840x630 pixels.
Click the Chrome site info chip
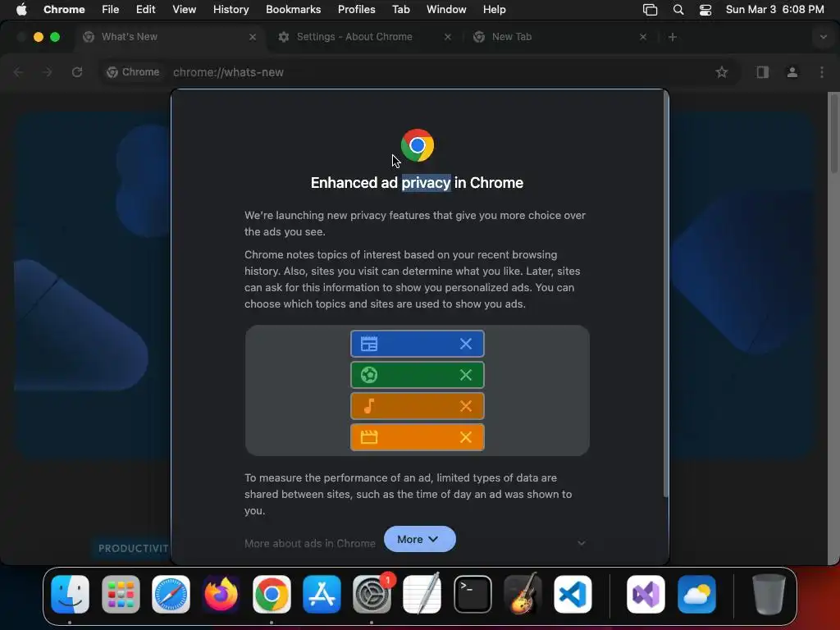133,72
